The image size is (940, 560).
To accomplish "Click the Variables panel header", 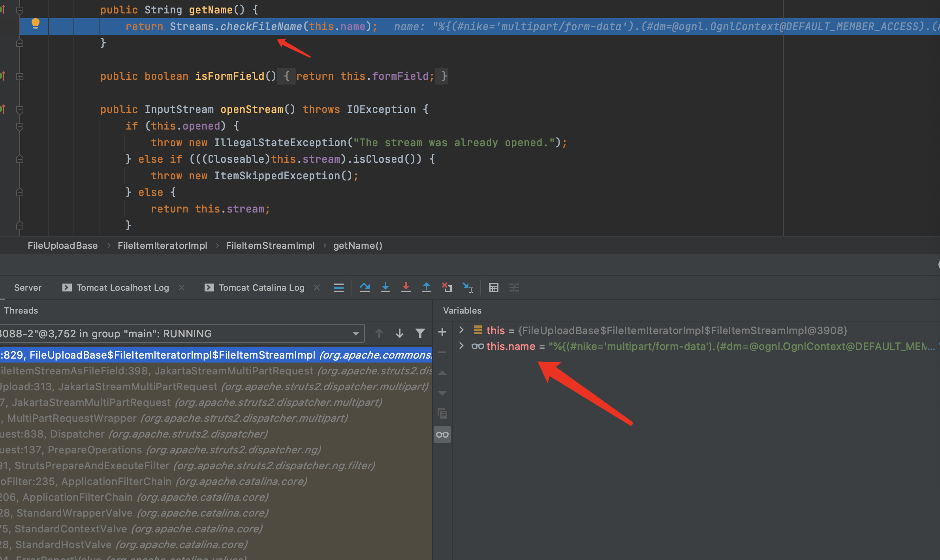I will 462,310.
